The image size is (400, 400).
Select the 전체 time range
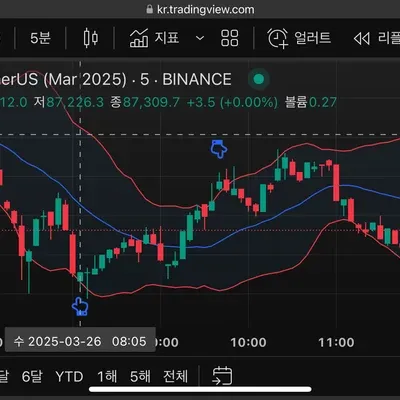(x=175, y=377)
